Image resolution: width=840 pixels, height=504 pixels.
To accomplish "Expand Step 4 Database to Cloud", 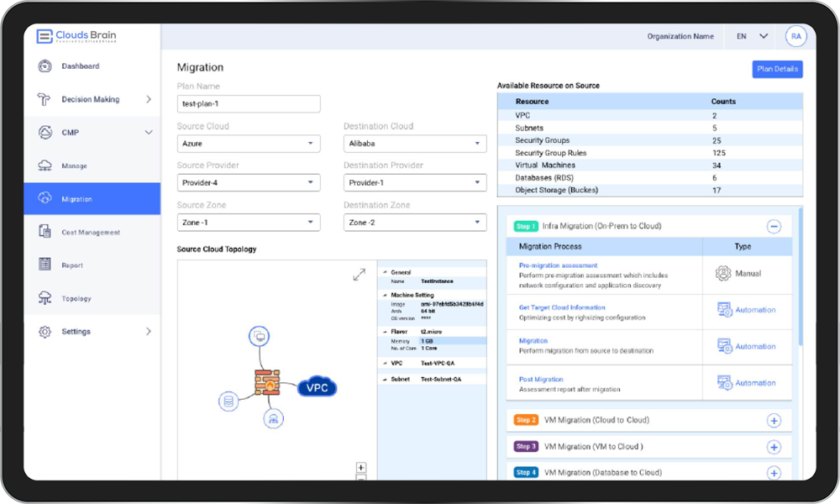I will (774, 473).
